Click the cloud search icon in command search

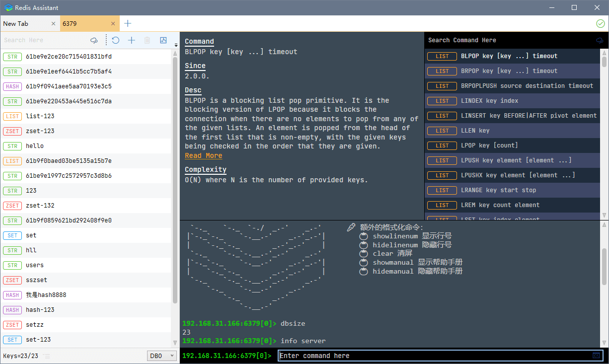click(x=600, y=40)
